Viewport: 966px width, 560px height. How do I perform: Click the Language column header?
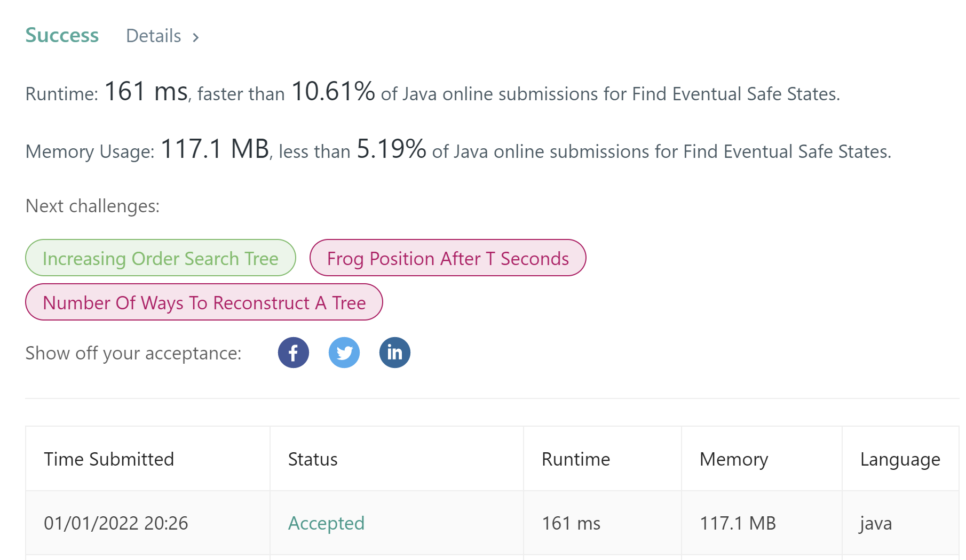coord(900,459)
